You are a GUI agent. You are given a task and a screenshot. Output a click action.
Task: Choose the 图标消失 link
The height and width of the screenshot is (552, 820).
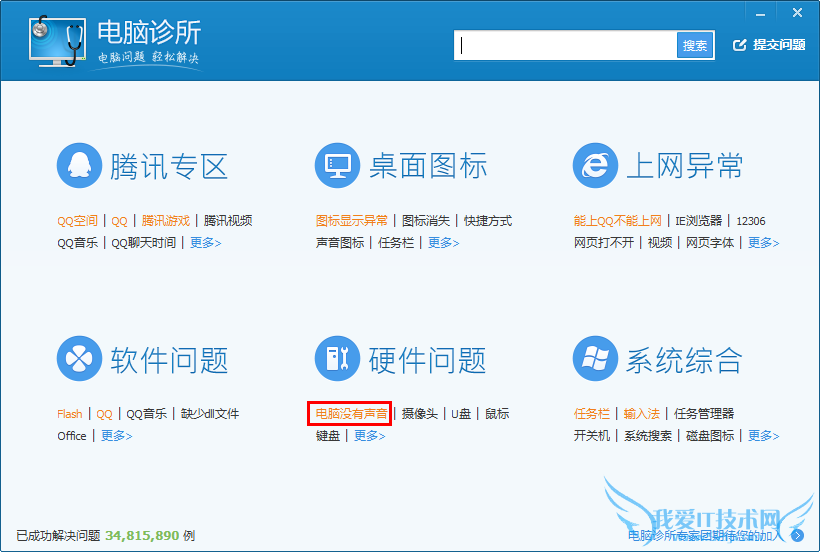click(426, 221)
